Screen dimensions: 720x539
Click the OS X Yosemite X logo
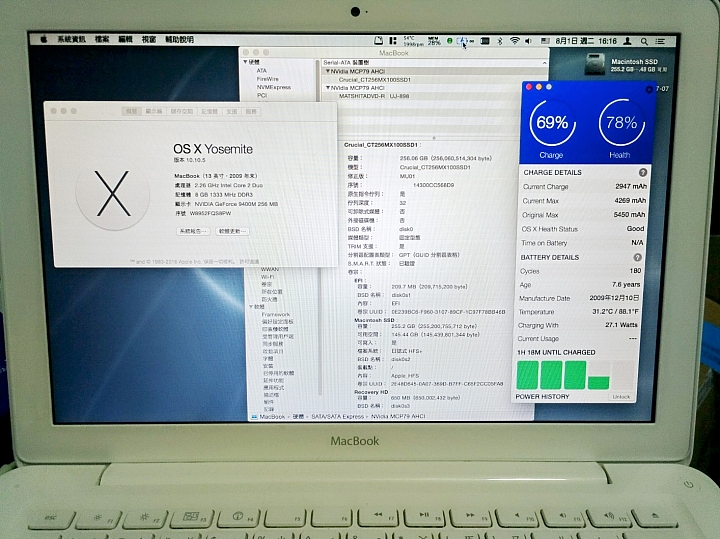[x=112, y=194]
